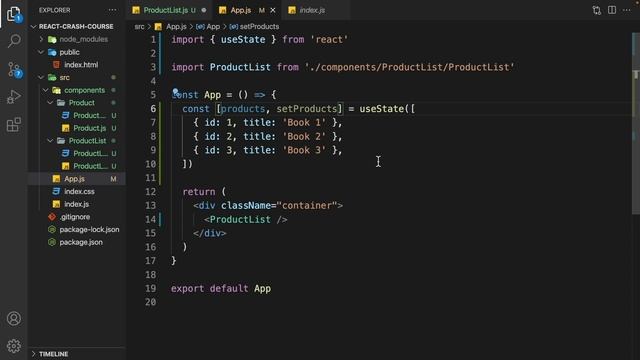Open the .gitignore file
Viewport: 640px width, 360px height.
point(76,216)
